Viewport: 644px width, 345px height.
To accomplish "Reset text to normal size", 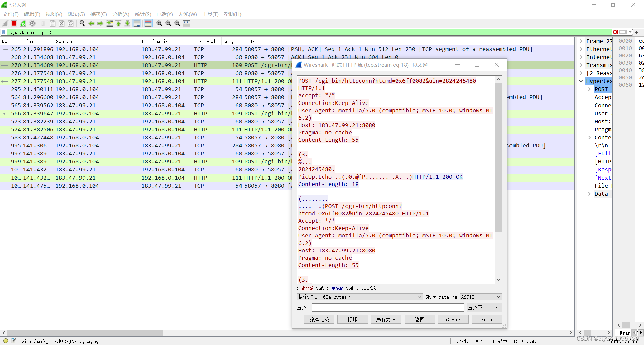I will (x=177, y=23).
